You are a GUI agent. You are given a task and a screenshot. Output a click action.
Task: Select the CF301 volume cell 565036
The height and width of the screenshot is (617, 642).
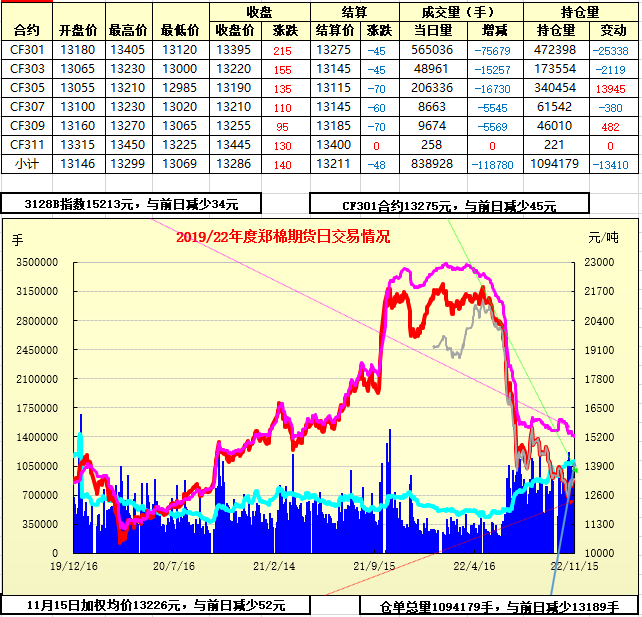[432, 50]
